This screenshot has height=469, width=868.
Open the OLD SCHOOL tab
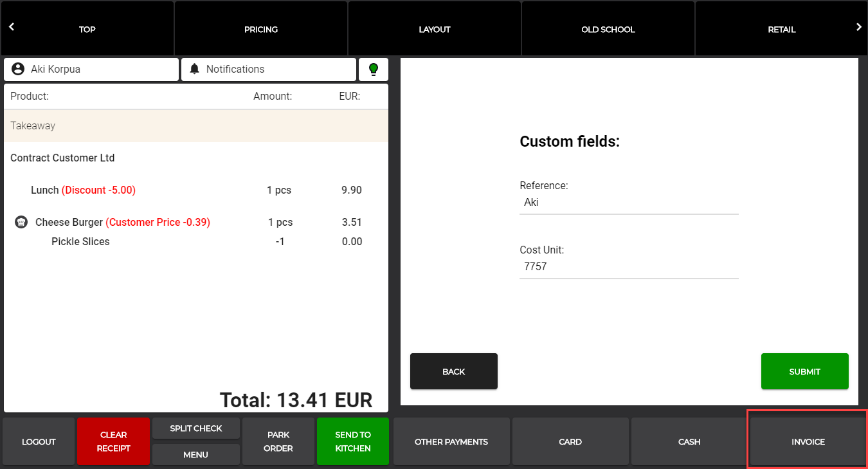click(608, 30)
